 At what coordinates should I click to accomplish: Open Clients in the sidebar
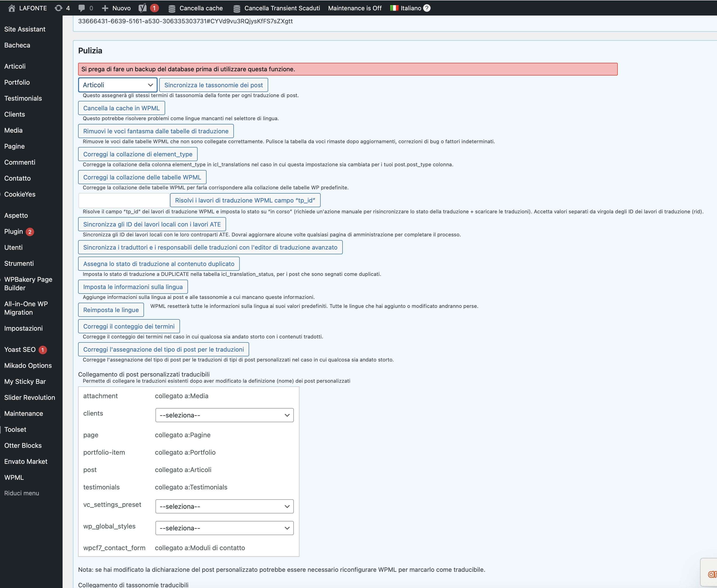point(15,114)
